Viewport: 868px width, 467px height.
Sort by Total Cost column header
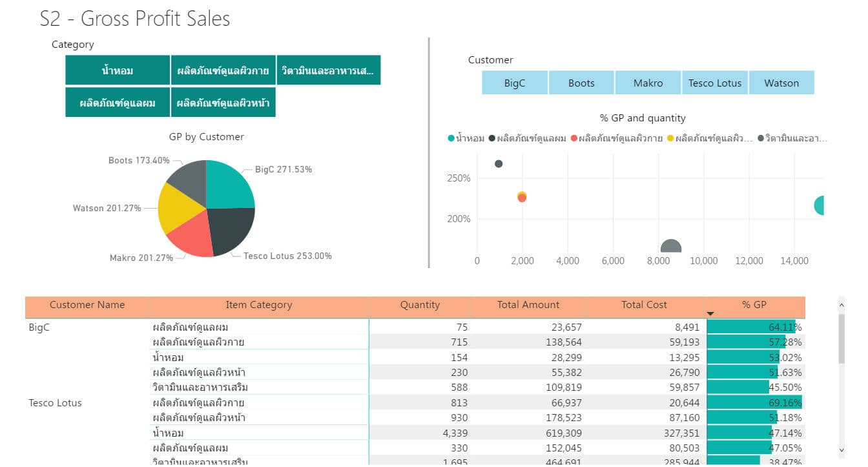coord(645,305)
